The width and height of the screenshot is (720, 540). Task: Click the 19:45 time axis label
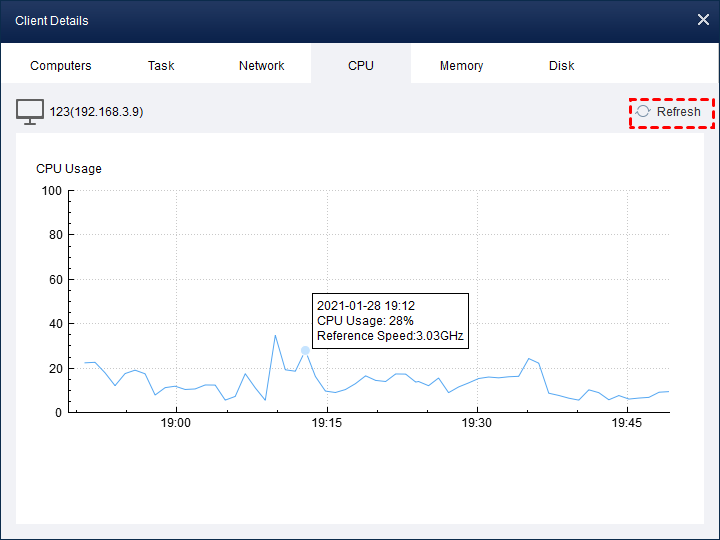(x=626, y=423)
